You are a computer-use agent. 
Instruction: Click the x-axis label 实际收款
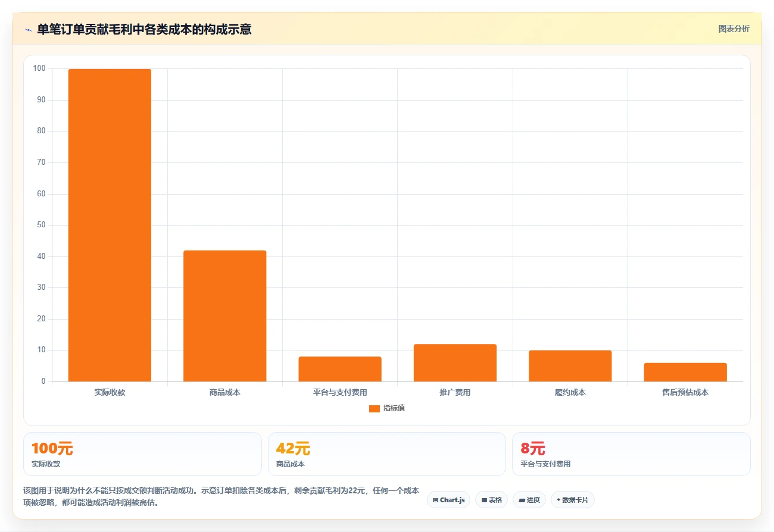click(110, 393)
